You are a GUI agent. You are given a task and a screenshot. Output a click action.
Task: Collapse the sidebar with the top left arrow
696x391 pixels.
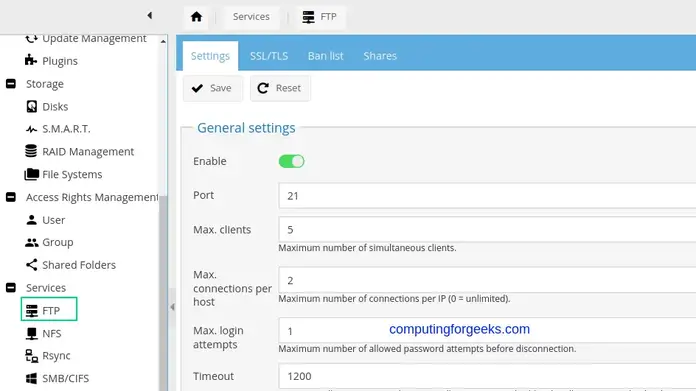tap(150, 16)
